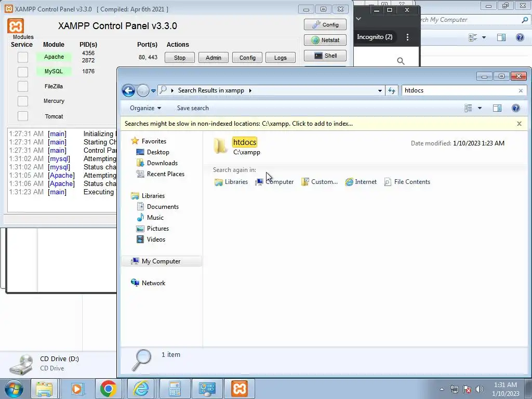Image resolution: width=532 pixels, height=399 pixels.
Task: Expand the Chrome tab search chevron
Action: tap(358, 19)
